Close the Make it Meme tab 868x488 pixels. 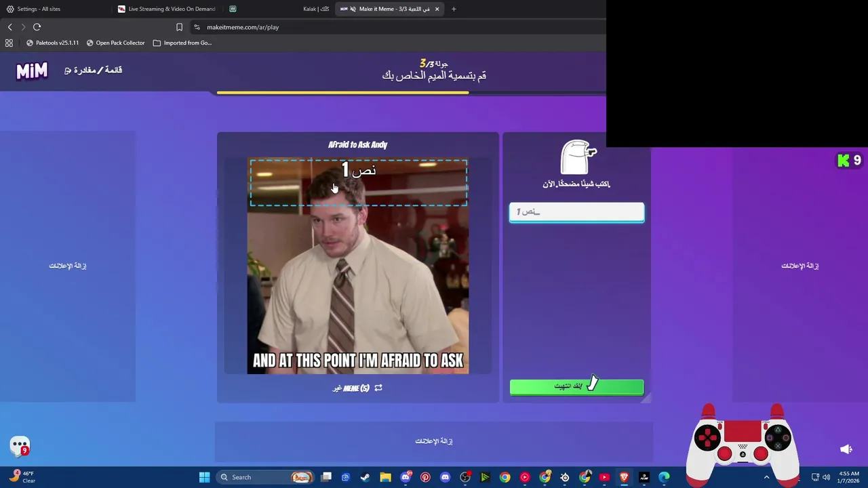point(437,9)
